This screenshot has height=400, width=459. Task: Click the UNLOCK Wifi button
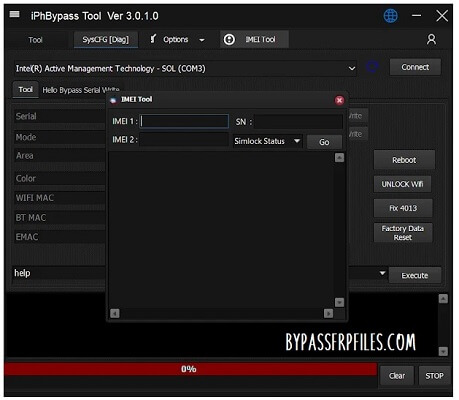coord(402,184)
